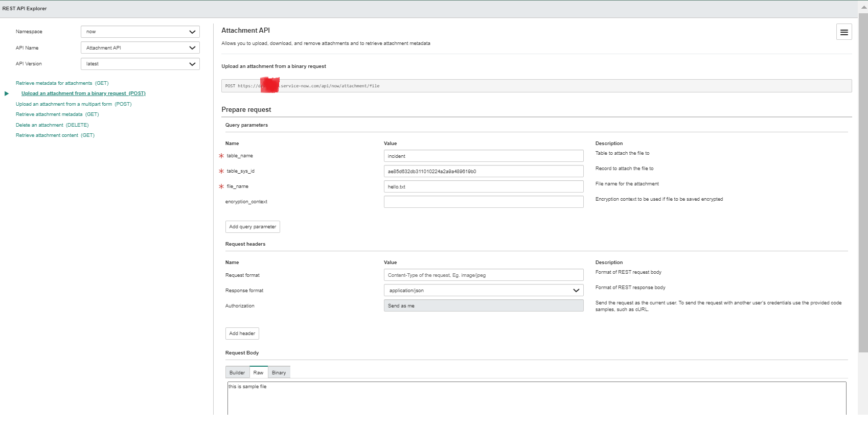The height and width of the screenshot is (428, 868).
Task: Click the Attachment API heading
Action: click(x=246, y=31)
